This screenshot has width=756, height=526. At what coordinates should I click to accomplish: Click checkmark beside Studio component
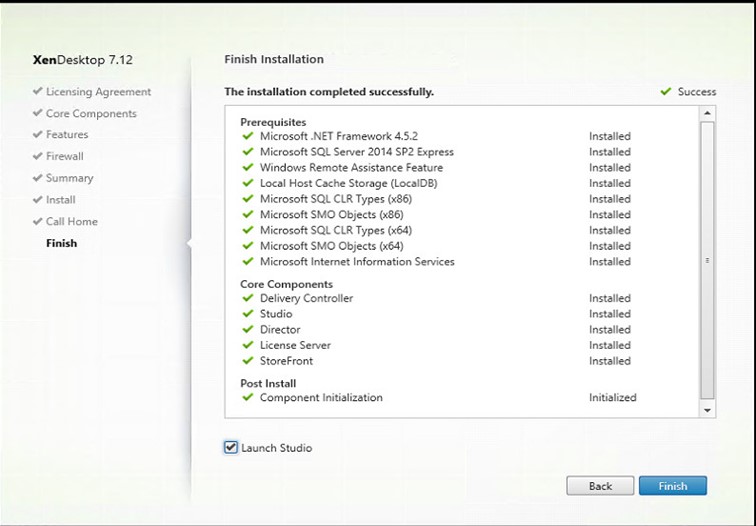[x=248, y=313]
